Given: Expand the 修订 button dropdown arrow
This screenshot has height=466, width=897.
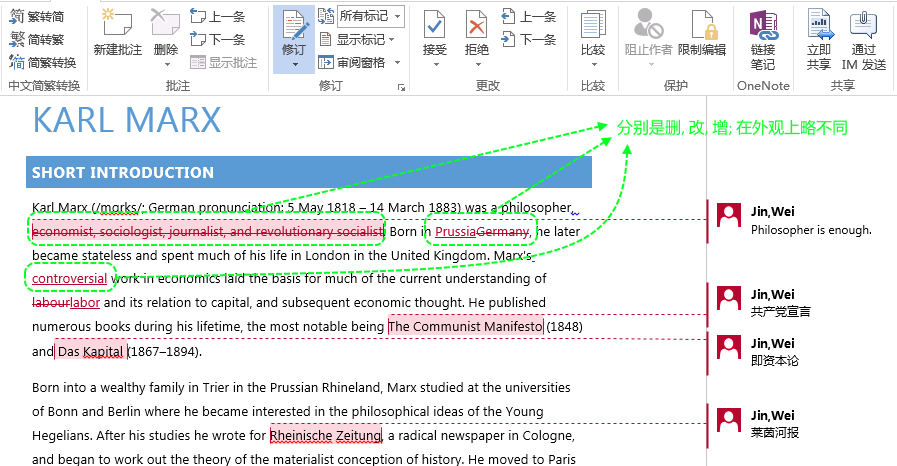Looking at the screenshot, I should (295, 65).
